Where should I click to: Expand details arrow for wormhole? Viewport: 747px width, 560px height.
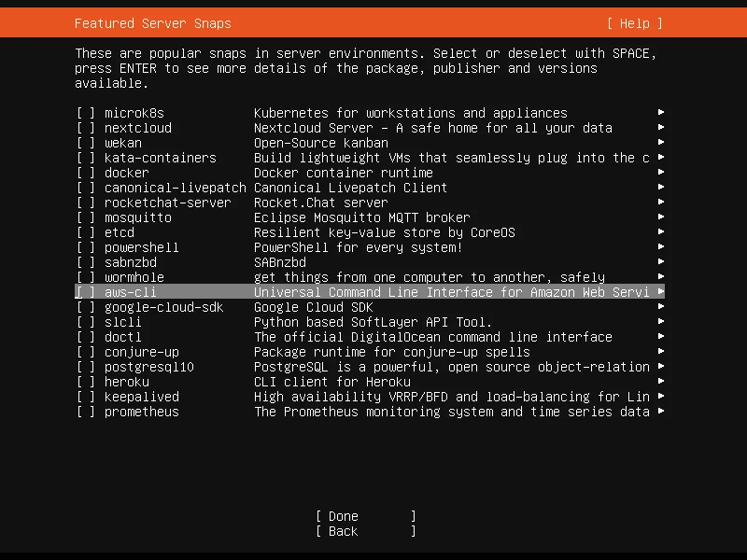point(661,276)
